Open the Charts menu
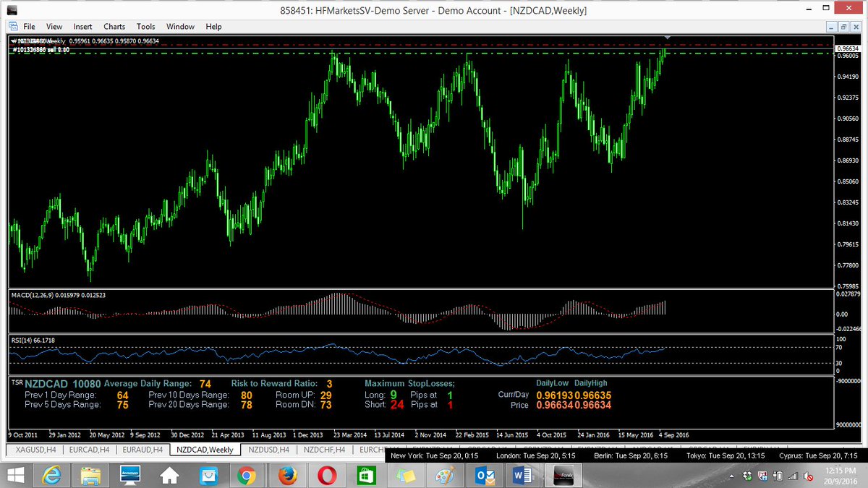The height and width of the screenshot is (488, 868). pos(114,27)
